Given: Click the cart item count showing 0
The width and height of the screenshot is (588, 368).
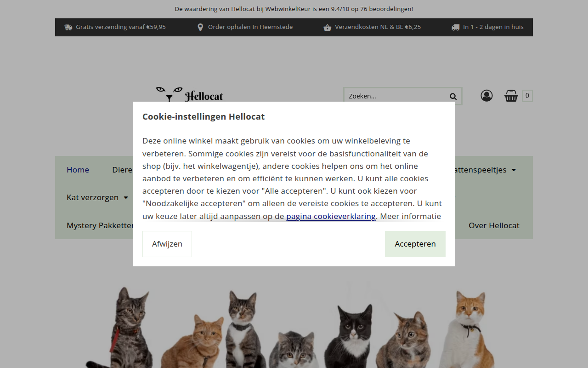Looking at the screenshot, I should 527,96.
